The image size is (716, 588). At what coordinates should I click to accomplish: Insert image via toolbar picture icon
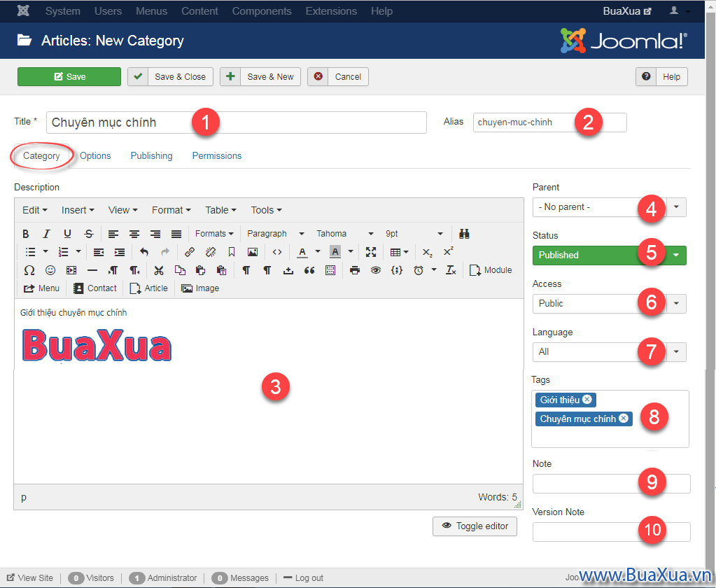pyautogui.click(x=253, y=251)
